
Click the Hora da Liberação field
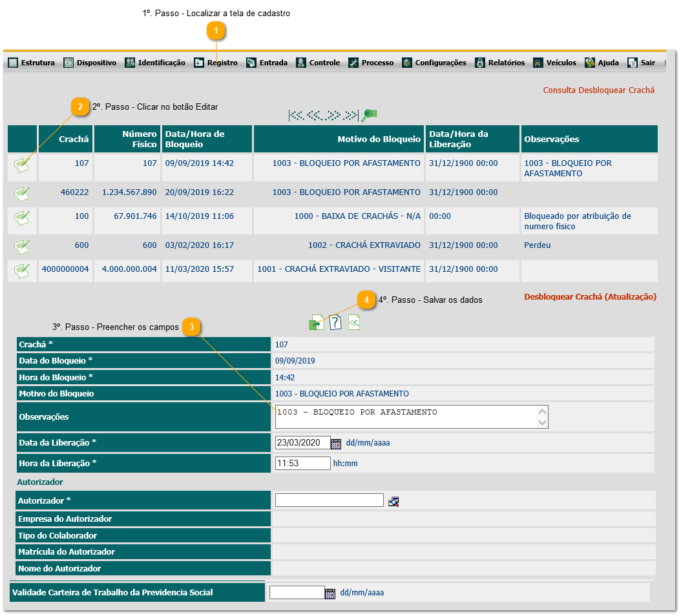(303, 463)
